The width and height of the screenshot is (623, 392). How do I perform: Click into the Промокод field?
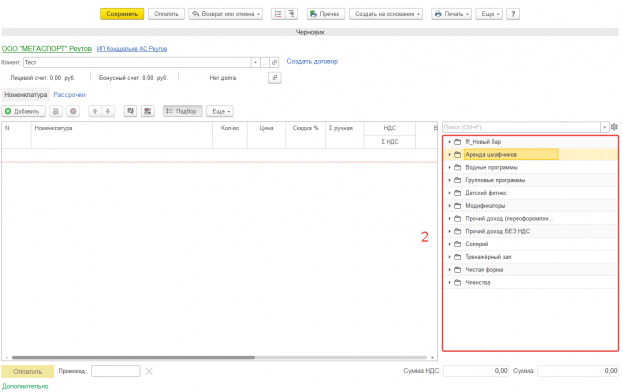coord(116,371)
